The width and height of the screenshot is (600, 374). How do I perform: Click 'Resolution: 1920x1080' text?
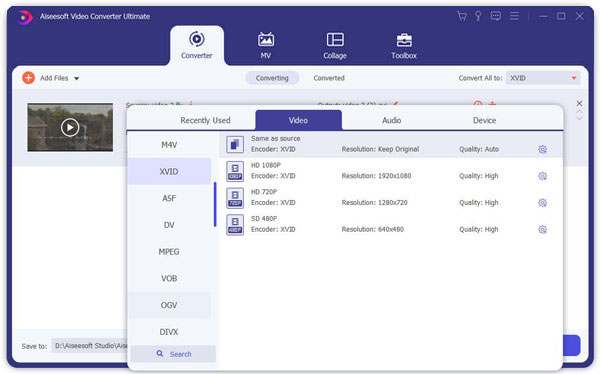[x=377, y=176]
